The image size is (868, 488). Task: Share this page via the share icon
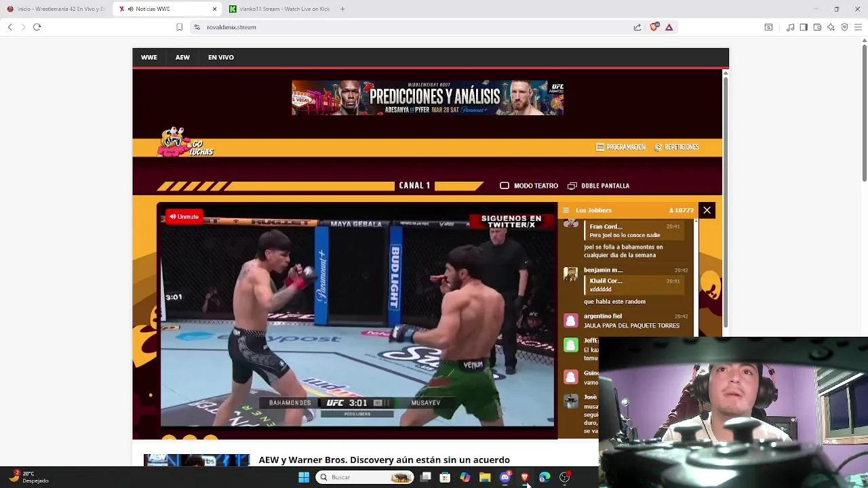[x=637, y=27]
